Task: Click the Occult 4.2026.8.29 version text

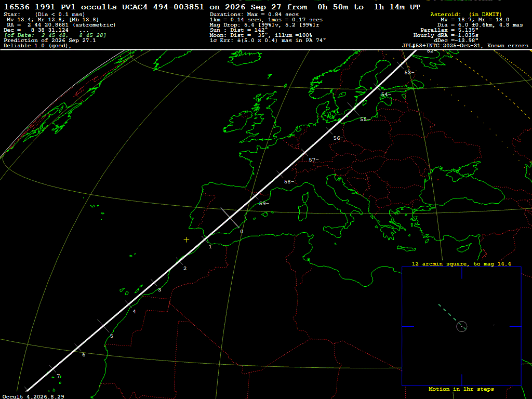Action: pos(33,396)
